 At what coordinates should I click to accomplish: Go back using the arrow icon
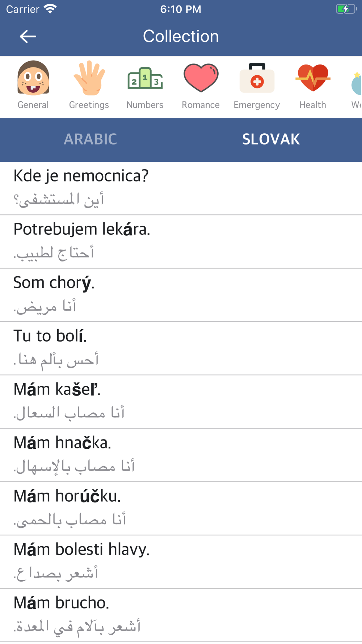[28, 36]
